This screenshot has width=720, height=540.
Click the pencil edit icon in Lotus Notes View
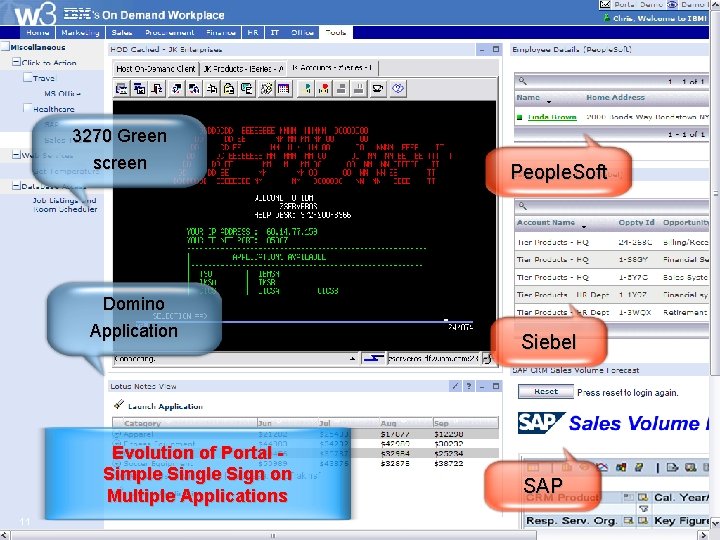tap(455, 386)
